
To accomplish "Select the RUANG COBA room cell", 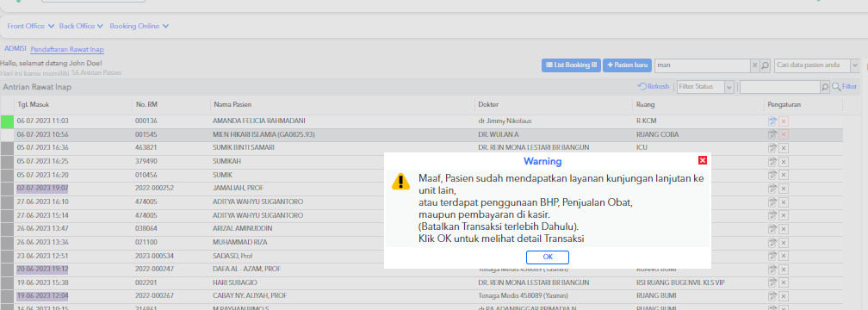I will tap(657, 134).
